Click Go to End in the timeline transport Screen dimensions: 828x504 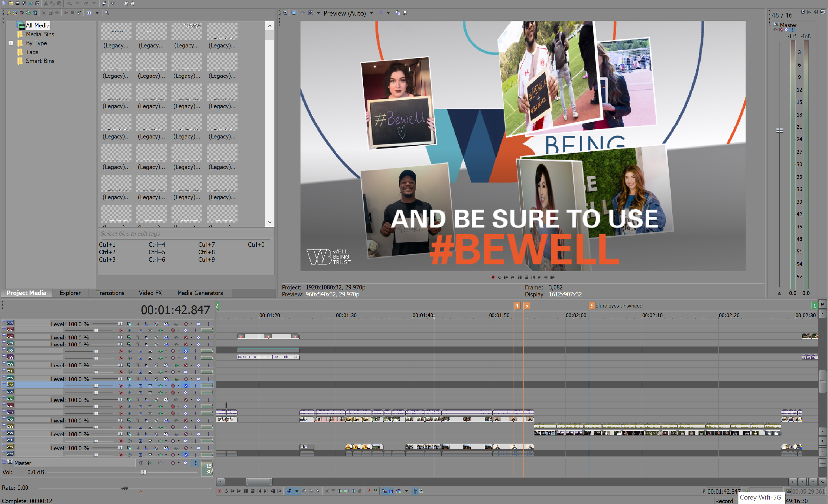(x=266, y=491)
